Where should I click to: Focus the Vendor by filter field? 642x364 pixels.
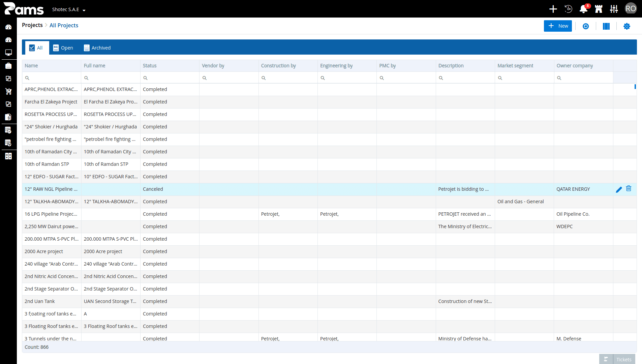pos(229,78)
